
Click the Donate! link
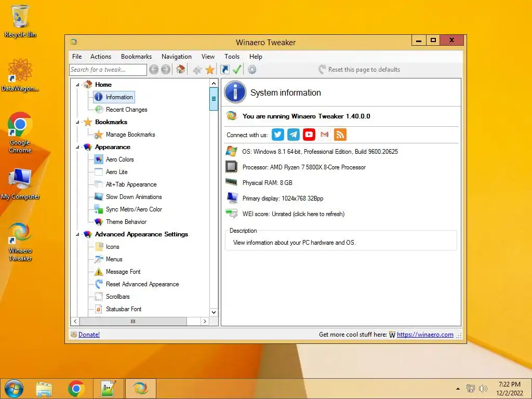(x=89, y=335)
